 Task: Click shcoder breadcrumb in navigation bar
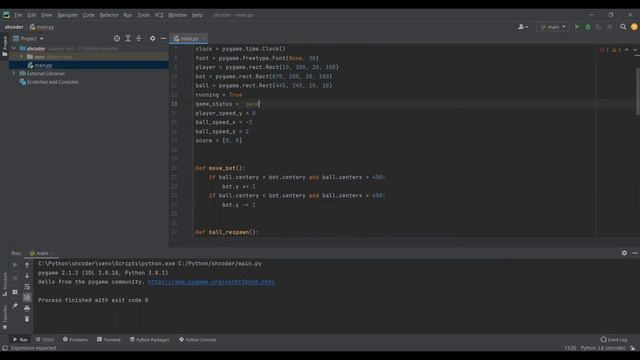(x=14, y=27)
